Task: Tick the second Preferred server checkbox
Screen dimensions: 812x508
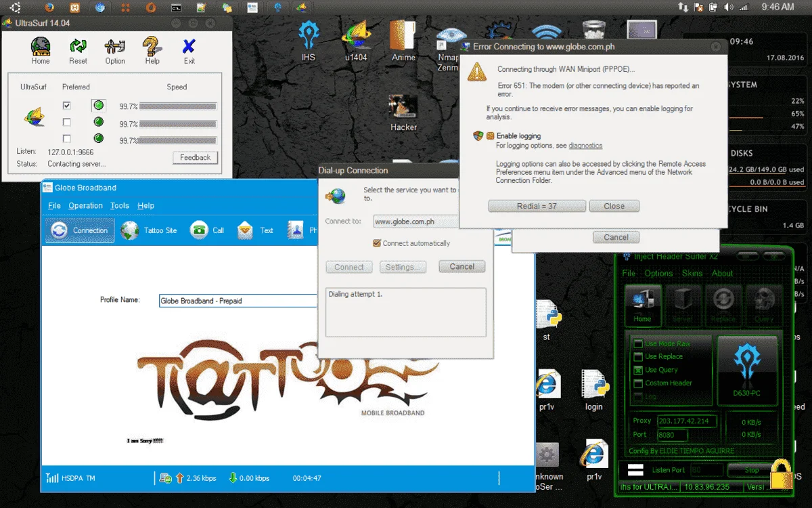Action: tap(66, 123)
